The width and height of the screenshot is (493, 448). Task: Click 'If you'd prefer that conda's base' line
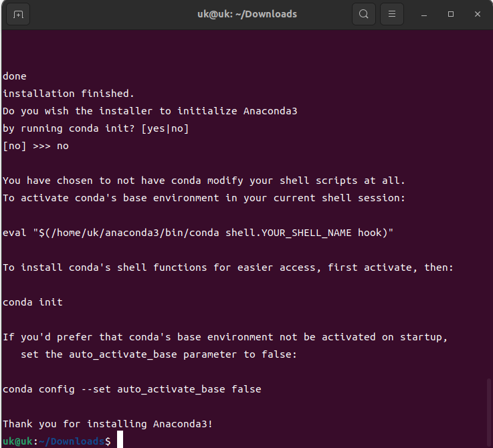pos(225,337)
